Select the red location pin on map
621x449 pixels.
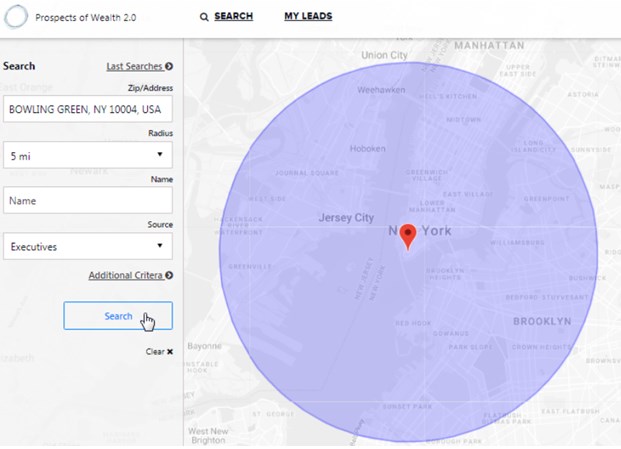(408, 236)
